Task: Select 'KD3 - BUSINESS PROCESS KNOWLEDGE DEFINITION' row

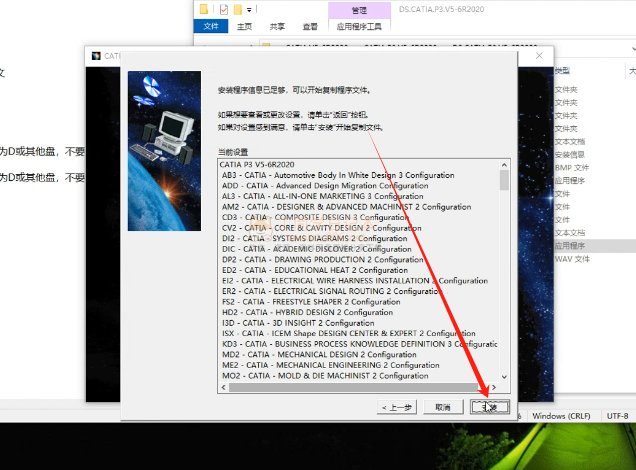Action: 360,344
